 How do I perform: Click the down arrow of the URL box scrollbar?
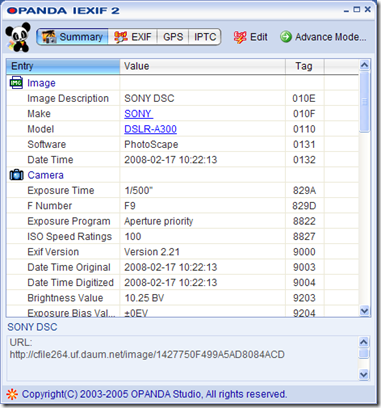[x=364, y=374]
